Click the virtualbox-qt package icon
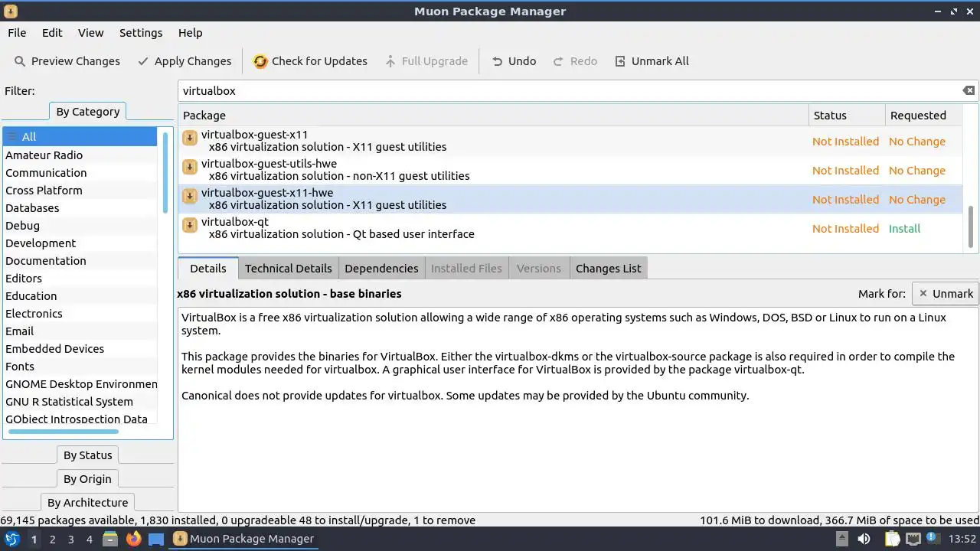Viewport: 980px width, 551px height. tap(190, 225)
